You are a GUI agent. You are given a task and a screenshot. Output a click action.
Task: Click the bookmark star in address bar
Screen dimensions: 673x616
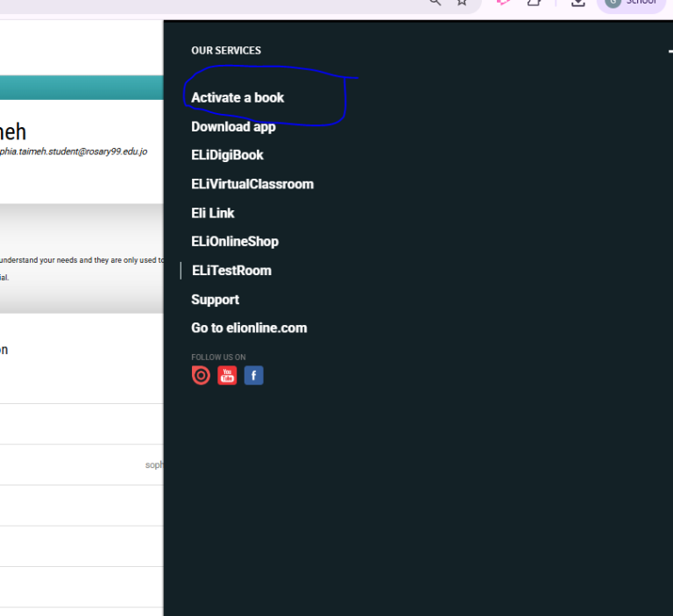coord(462,3)
